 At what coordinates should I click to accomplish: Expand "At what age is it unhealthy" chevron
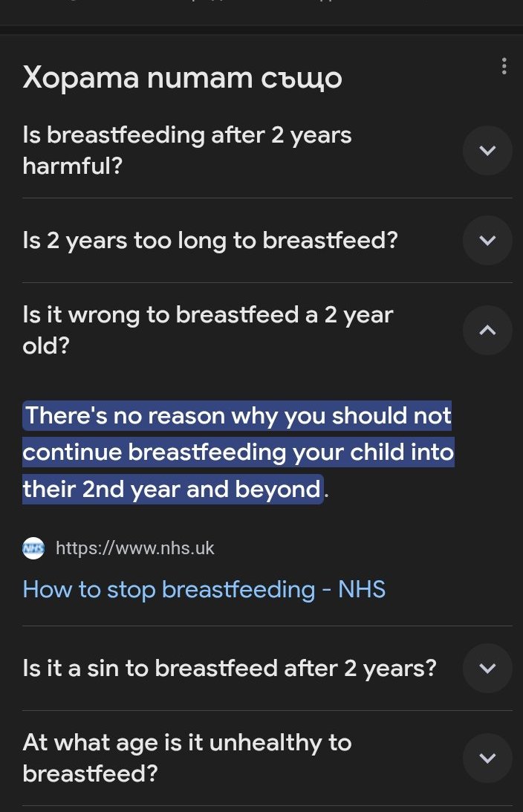pyautogui.click(x=487, y=759)
